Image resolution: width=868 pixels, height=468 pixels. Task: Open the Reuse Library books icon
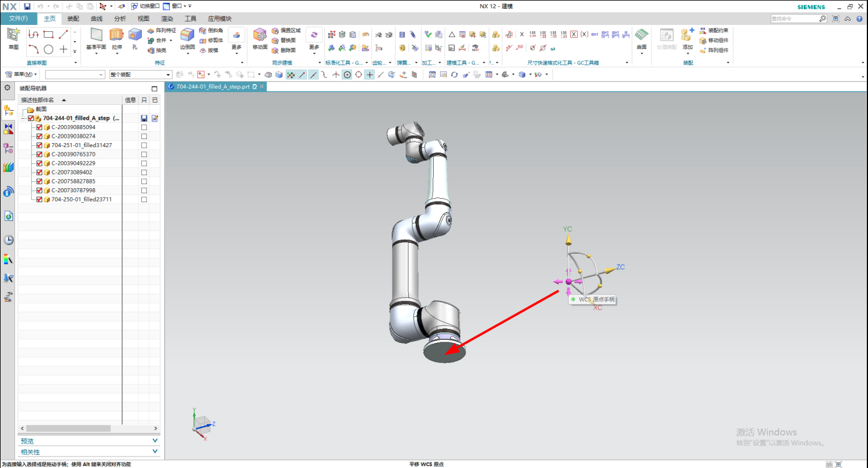(8, 167)
